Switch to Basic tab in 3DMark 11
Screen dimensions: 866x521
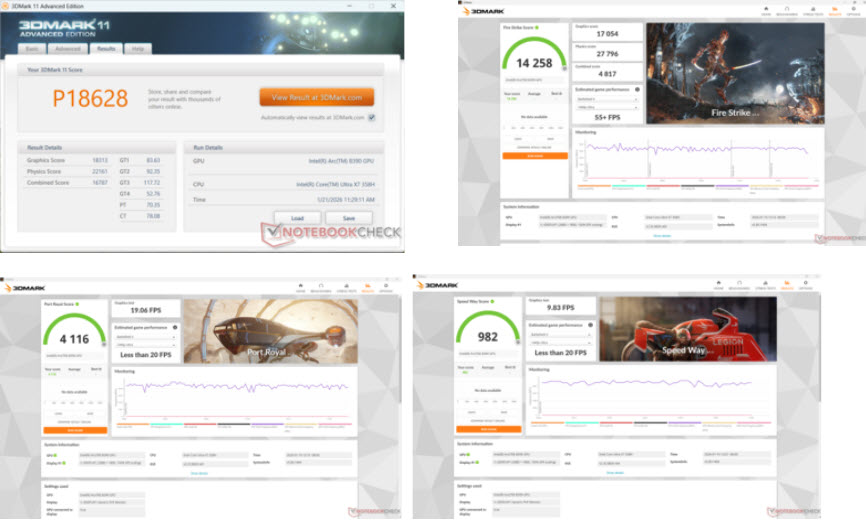point(33,49)
